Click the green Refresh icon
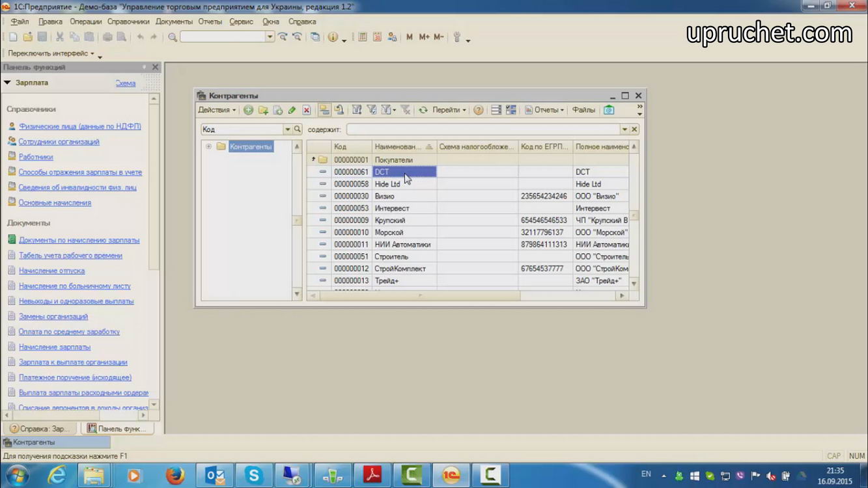The image size is (868, 488). (423, 110)
